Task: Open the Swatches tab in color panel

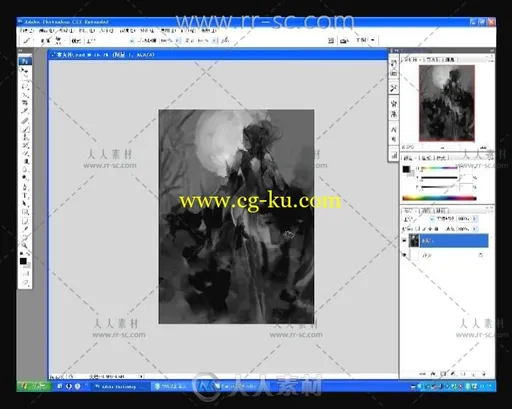Action: coord(426,158)
